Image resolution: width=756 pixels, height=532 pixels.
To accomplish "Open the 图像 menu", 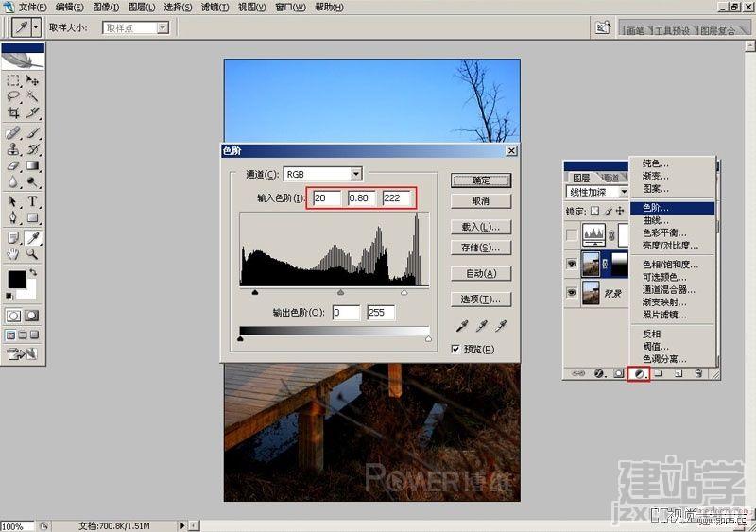I will (106, 8).
